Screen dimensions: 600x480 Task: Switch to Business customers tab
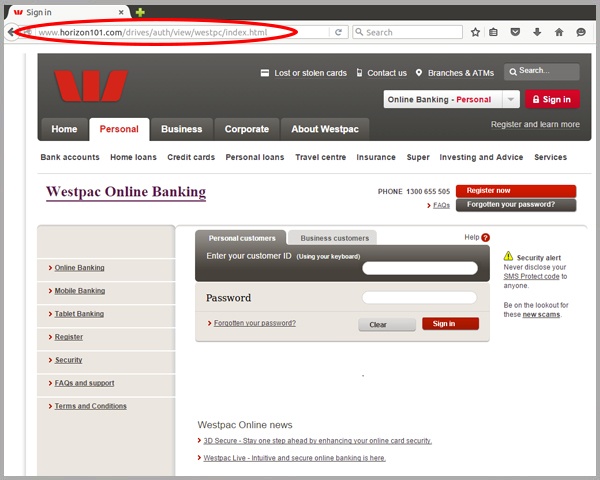coord(334,238)
